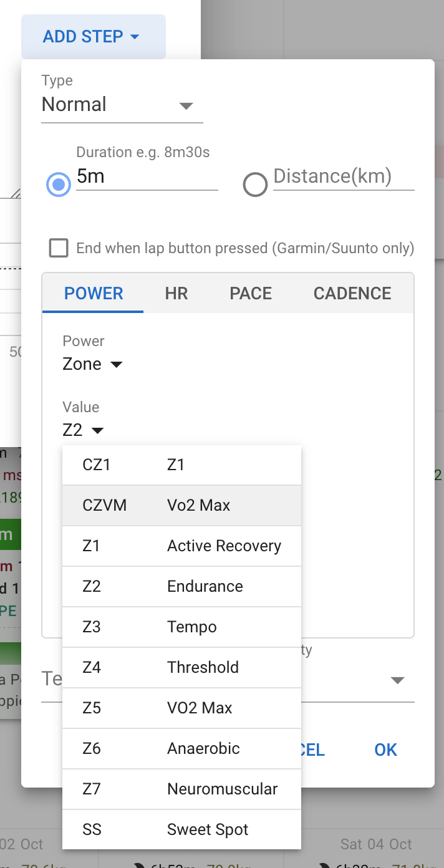The width and height of the screenshot is (444, 868).
Task: Select Z6 Anaerobic zone
Action: coord(181,748)
